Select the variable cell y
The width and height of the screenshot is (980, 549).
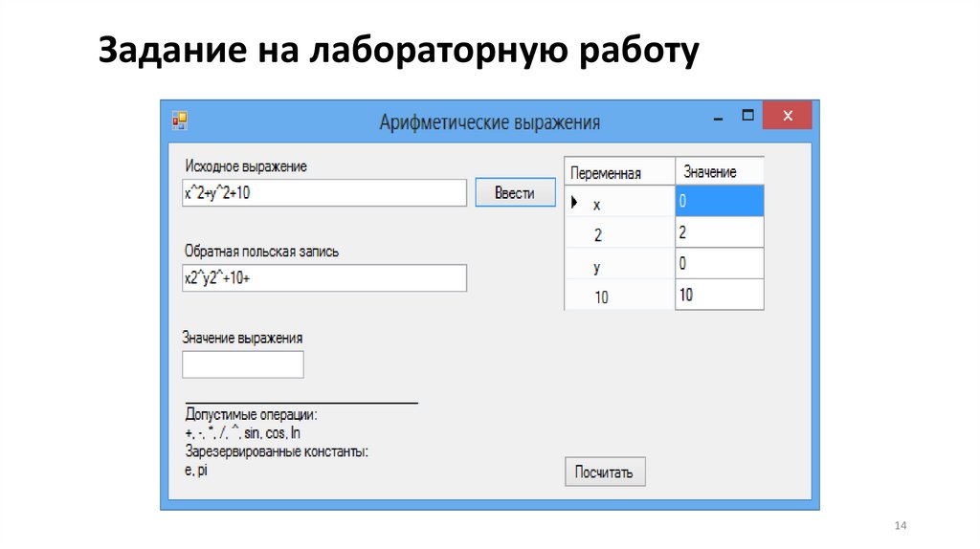[x=619, y=264]
